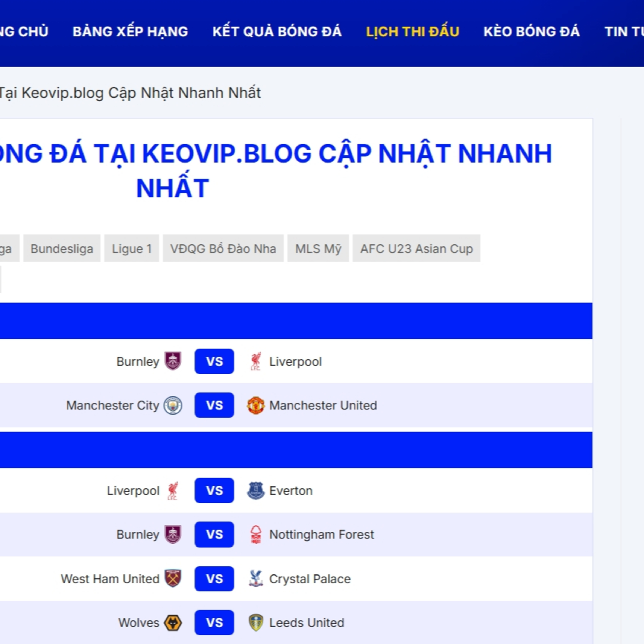Select the VĐQG Bồ Đào Nha tab
The width and height of the screenshot is (644, 644).
point(223,248)
